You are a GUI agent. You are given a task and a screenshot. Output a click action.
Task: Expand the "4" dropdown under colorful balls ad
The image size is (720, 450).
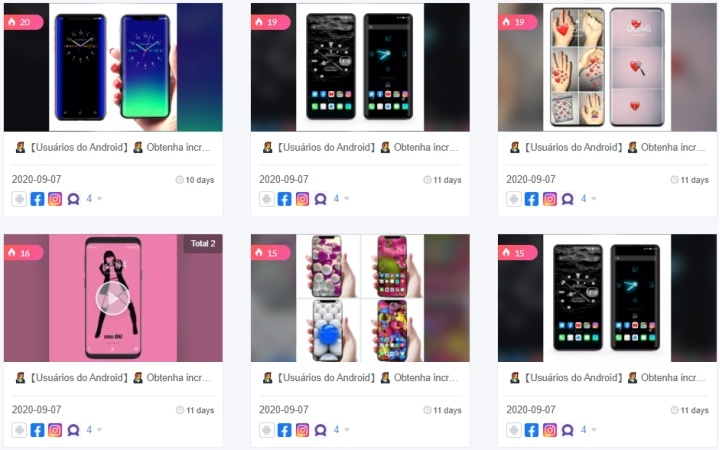[341, 430]
